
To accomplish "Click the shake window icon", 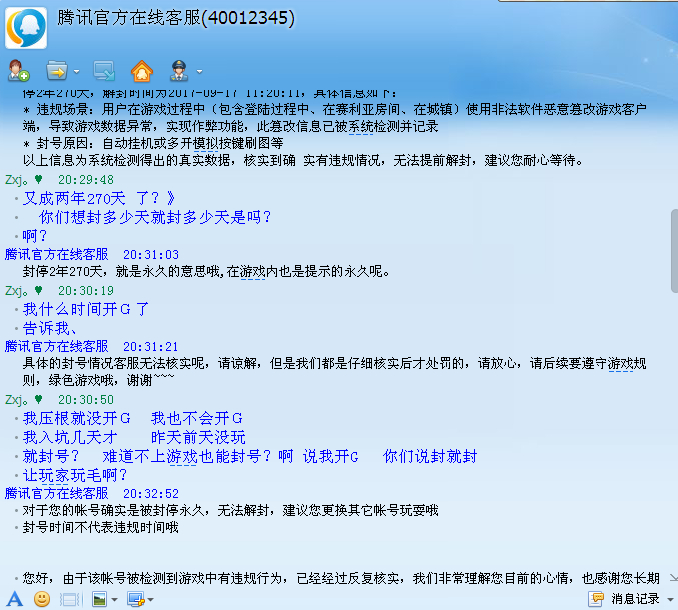I will [x=70, y=600].
